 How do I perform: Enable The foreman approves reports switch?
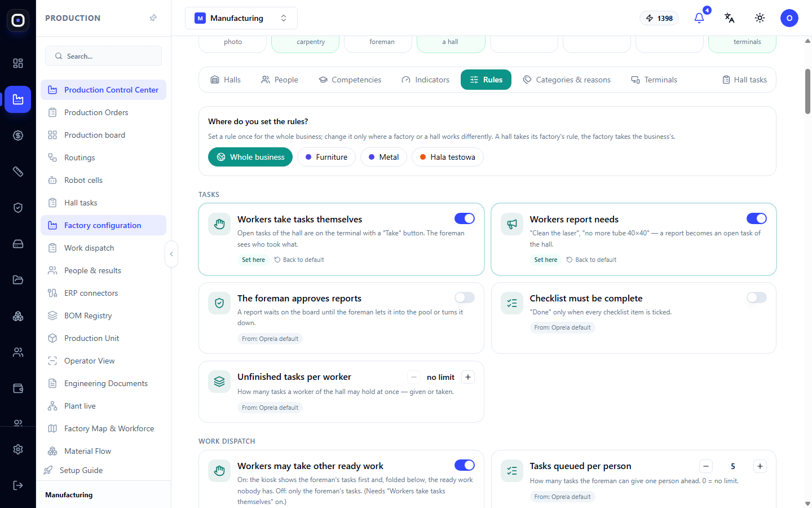(x=465, y=297)
